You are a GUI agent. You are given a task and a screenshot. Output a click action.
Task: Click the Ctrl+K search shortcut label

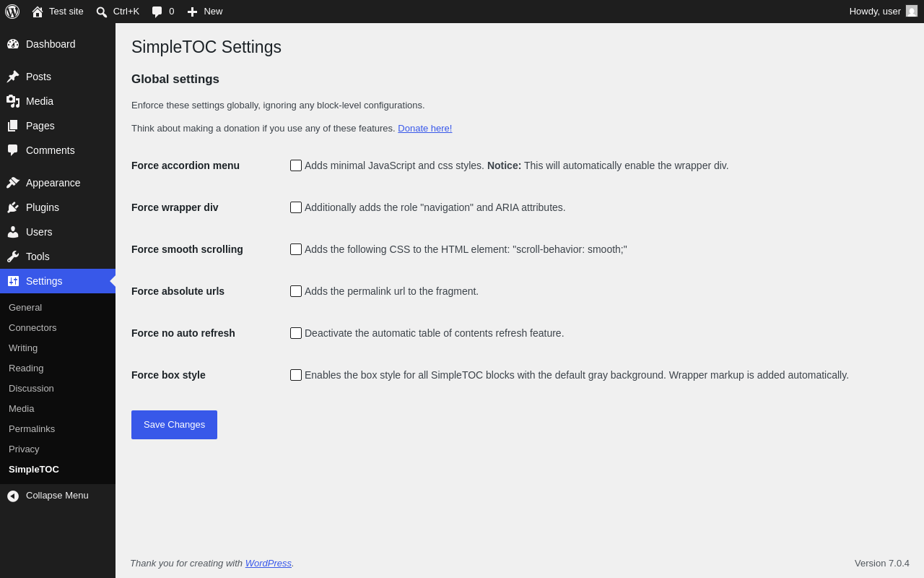(x=126, y=12)
